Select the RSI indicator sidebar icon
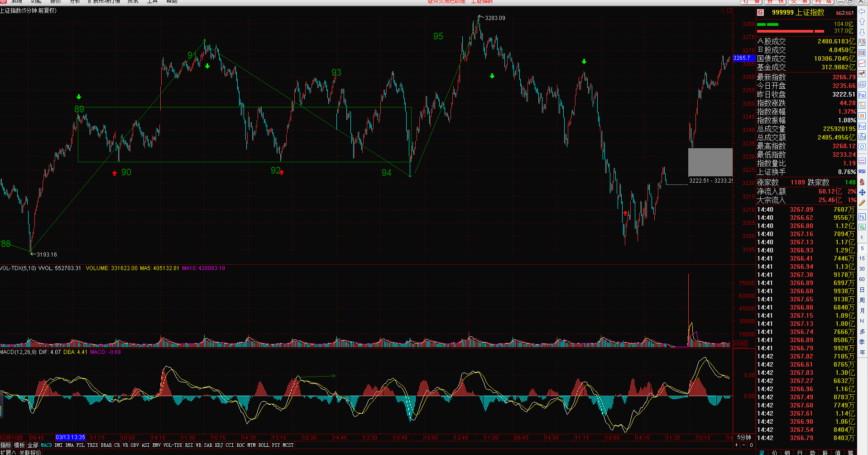Screen dimensions: 868x455 [x=862, y=171]
